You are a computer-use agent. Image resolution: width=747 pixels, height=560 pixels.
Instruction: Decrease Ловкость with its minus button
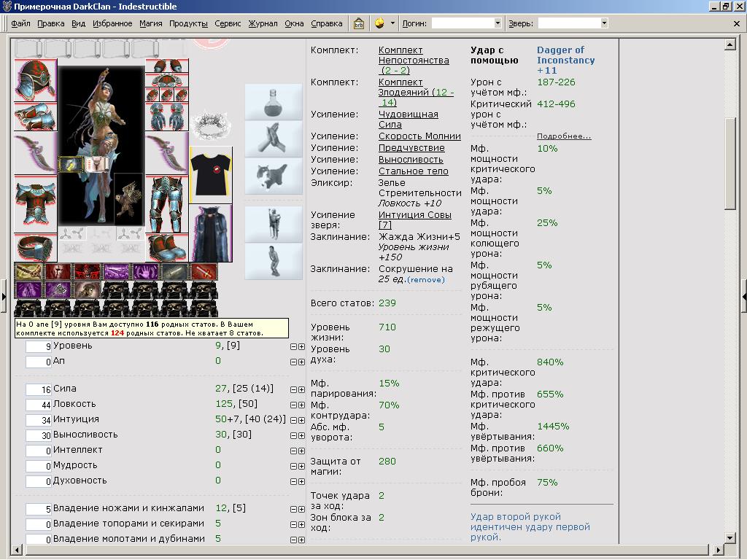pyautogui.click(x=293, y=405)
